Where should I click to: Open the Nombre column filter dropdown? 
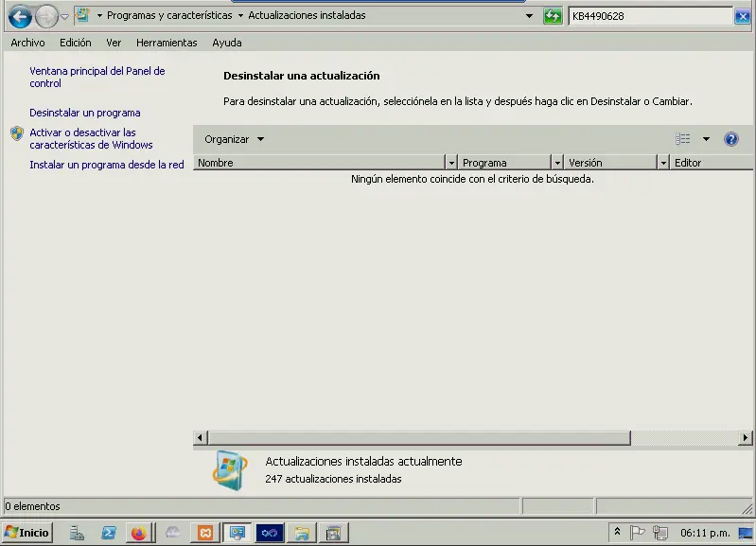450,163
